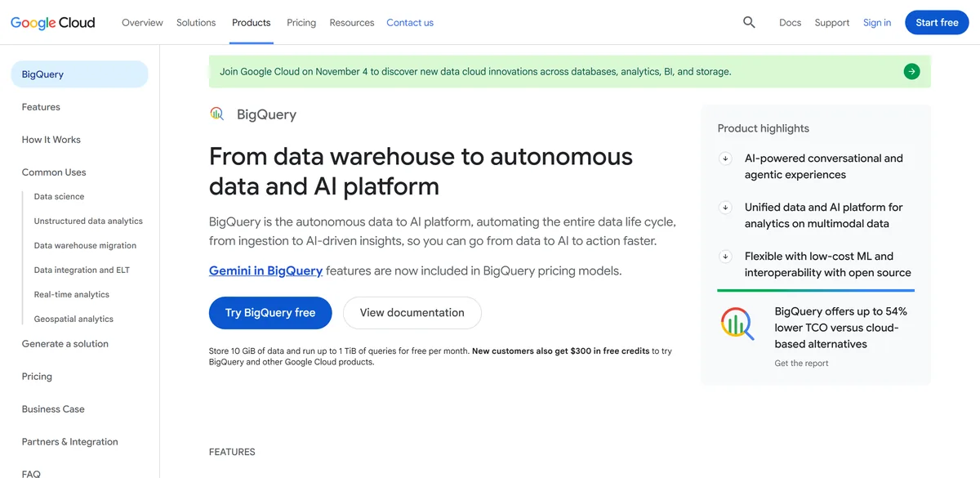Viewport: 980px width, 478px height.
Task: Click the BigQuery product logo icon
Action: pos(217,114)
